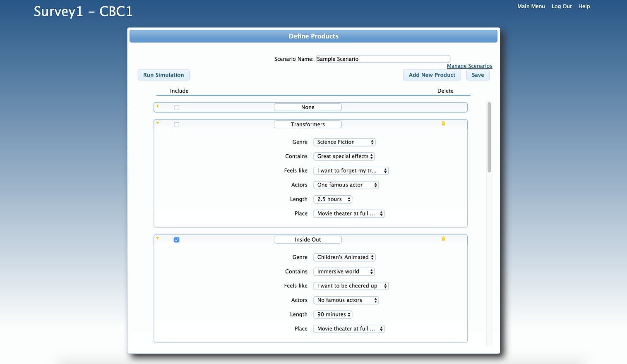Collapse the Inside Out product section arrow
Viewport: 627px width, 364px height.
coord(158,238)
